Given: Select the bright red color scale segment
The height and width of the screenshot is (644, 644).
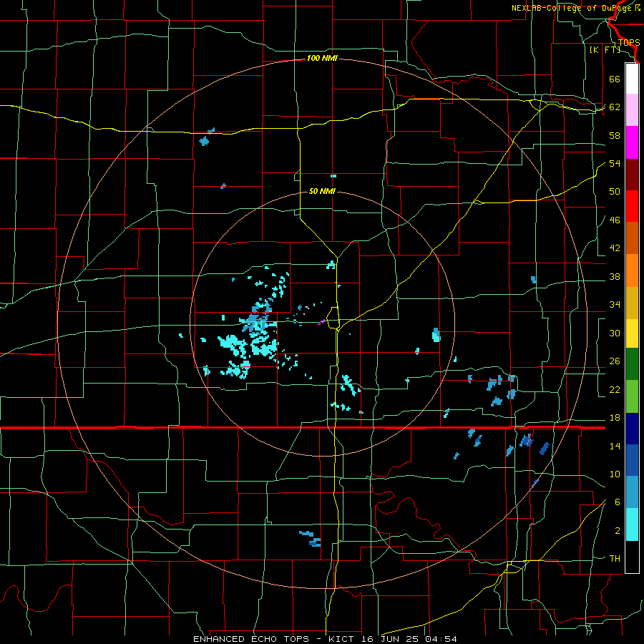Looking at the screenshot, I should pos(632,206).
